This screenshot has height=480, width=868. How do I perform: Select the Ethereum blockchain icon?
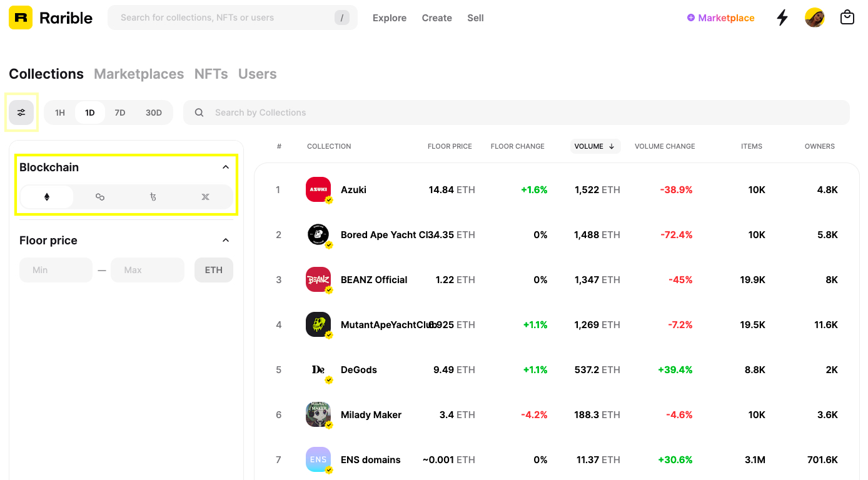pos(47,197)
